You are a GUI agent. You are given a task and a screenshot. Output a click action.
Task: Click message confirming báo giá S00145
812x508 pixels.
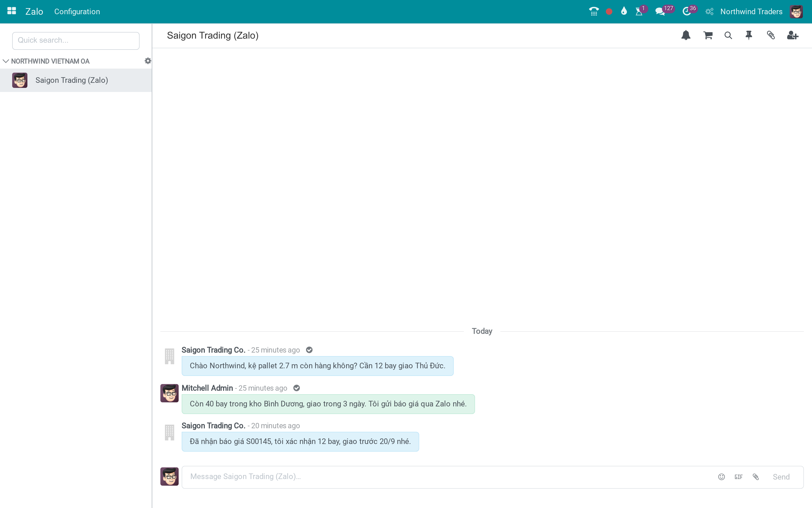click(x=300, y=441)
